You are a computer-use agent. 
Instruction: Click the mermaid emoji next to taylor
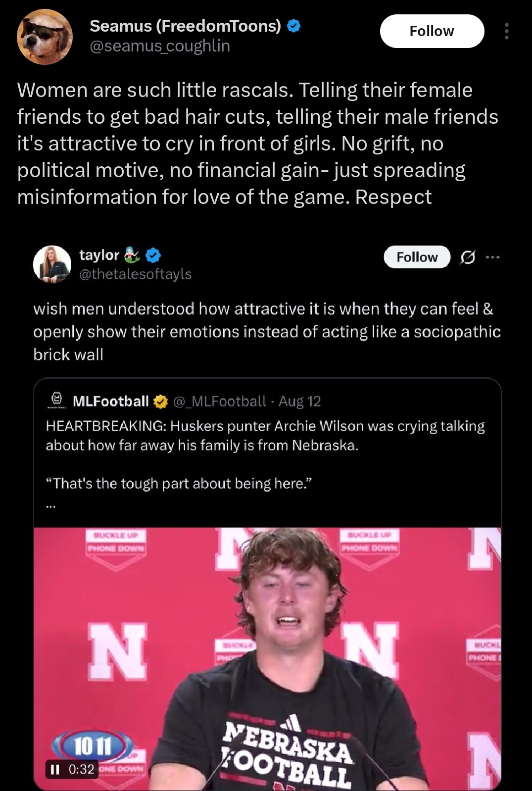point(132,255)
